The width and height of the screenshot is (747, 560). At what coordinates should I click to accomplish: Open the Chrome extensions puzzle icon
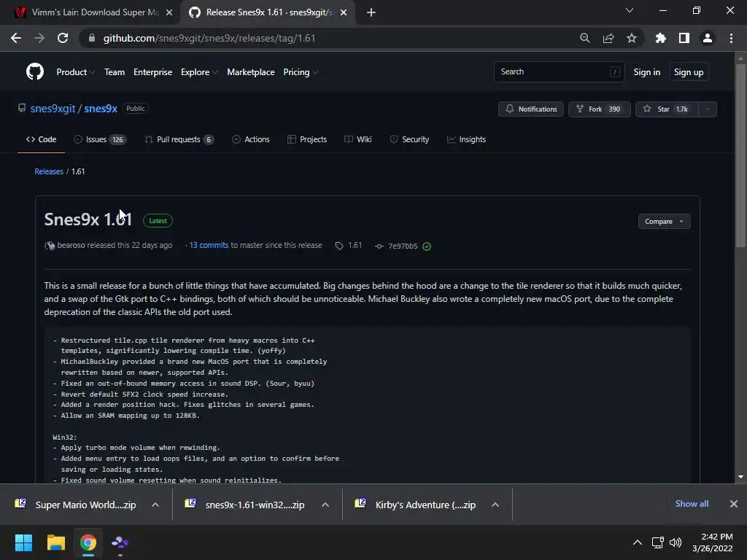pos(661,38)
